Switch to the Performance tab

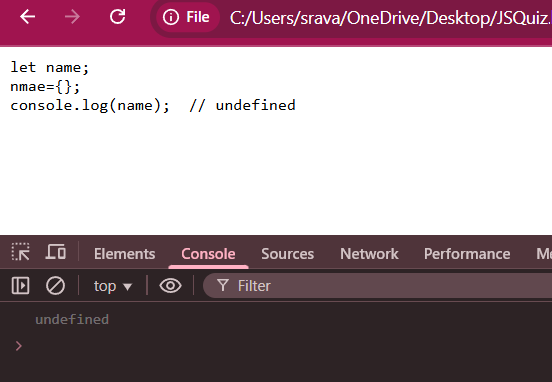(467, 254)
